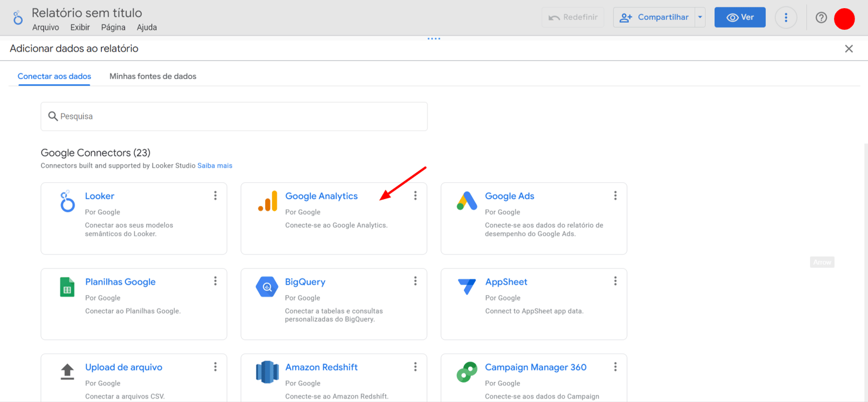Viewport: 868px width, 402px height.
Task: Click the Campaign Manager 360 icon
Action: (467, 372)
